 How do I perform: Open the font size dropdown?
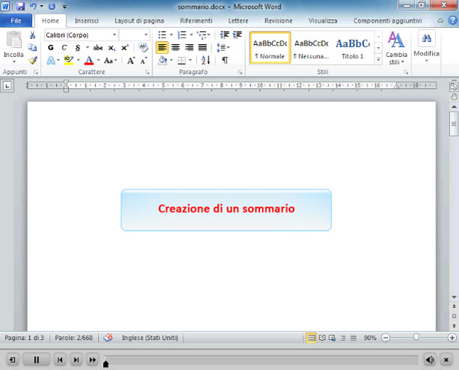click(146, 35)
